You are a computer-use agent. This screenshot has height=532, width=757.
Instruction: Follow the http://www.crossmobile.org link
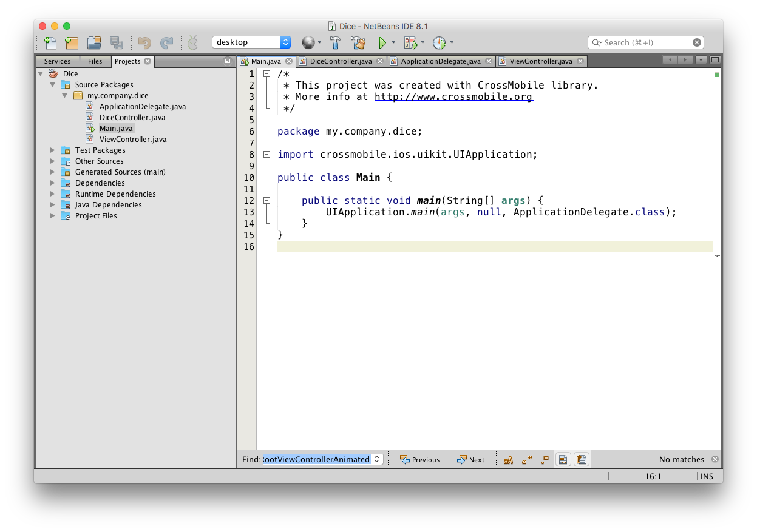pos(453,96)
